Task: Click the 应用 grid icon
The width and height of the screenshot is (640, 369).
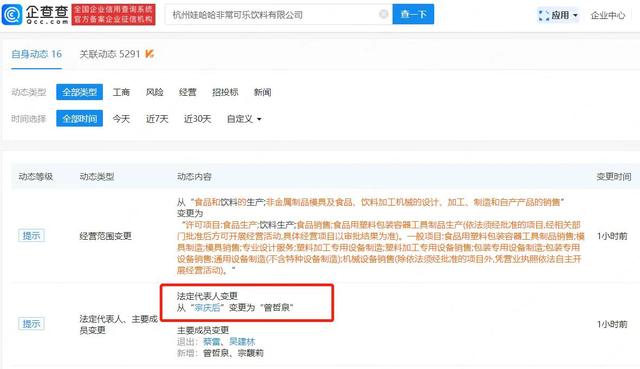Action: [544, 16]
